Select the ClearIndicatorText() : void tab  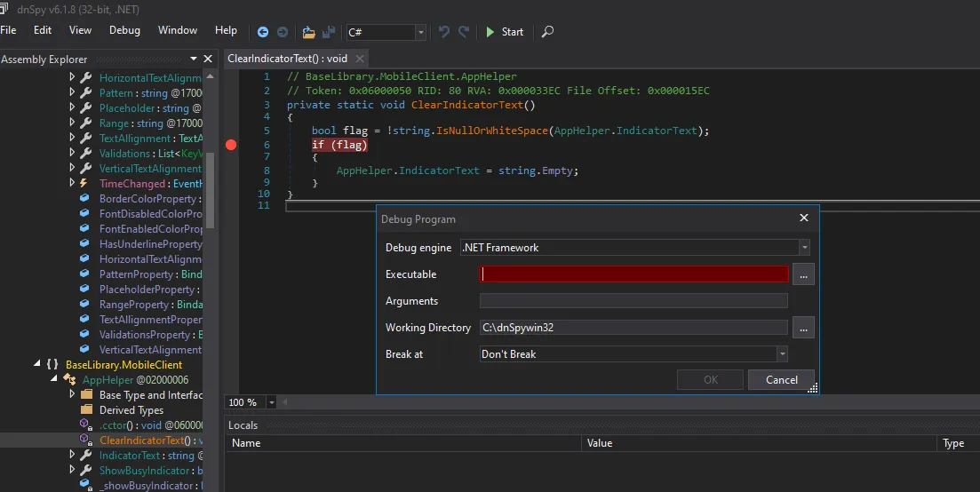(x=287, y=59)
